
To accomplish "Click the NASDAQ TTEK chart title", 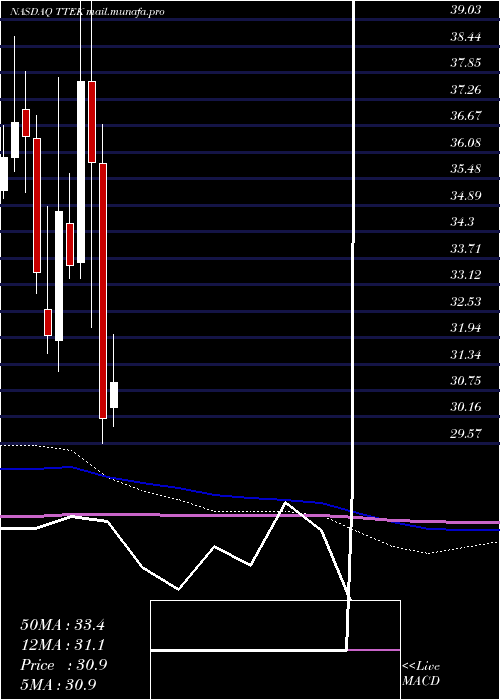I will [88, 12].
